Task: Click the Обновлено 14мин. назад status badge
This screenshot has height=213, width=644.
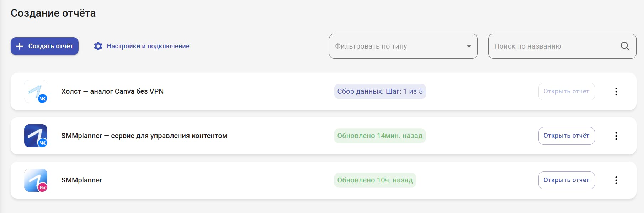Action: point(380,136)
